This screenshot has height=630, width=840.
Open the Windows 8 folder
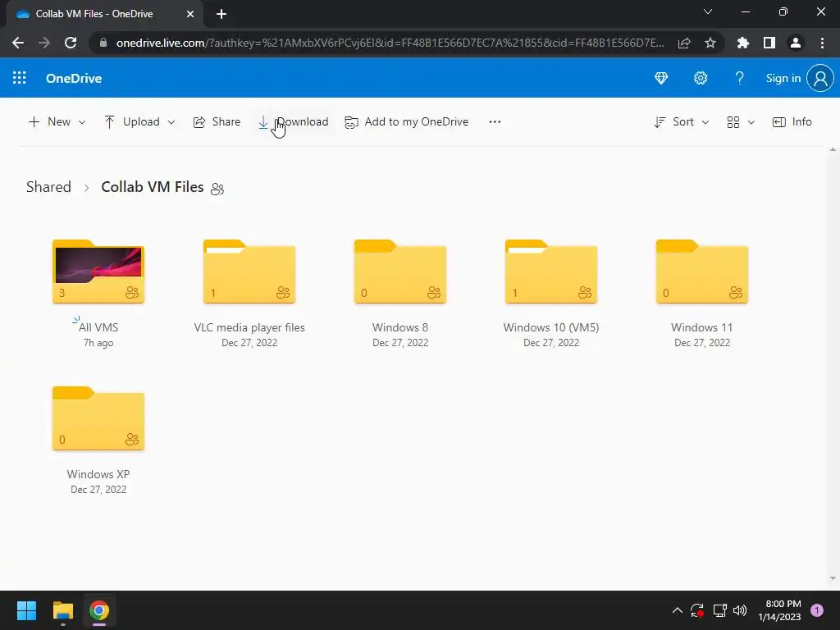[x=400, y=272]
